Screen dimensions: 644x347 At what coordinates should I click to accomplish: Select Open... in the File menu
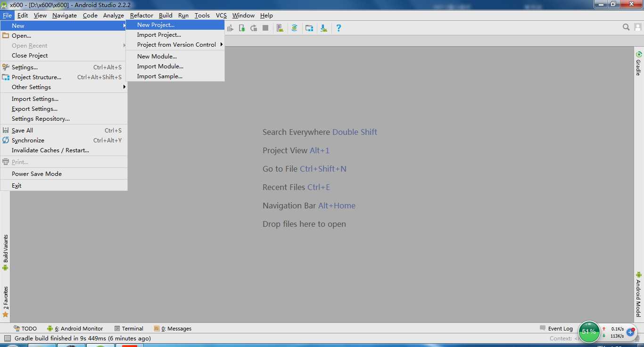click(x=64, y=36)
